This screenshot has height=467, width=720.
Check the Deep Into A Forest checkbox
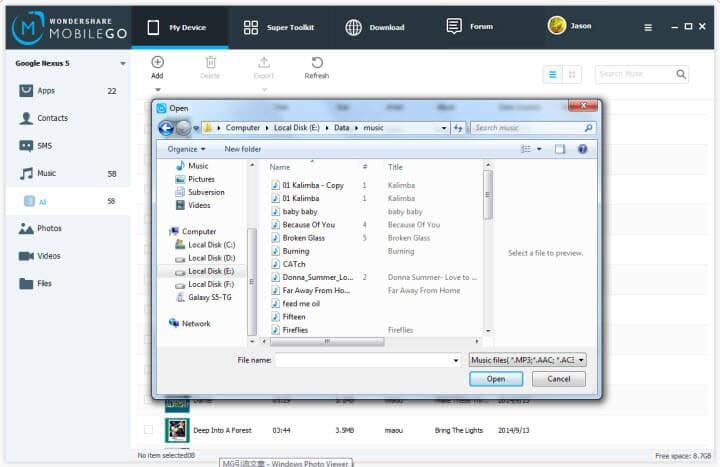[x=148, y=430]
